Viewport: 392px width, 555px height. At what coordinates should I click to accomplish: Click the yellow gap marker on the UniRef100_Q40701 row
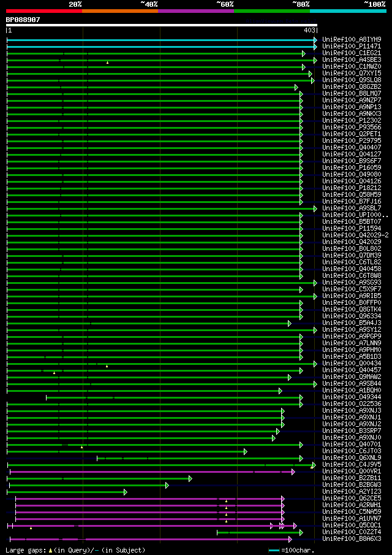[x=81, y=447]
